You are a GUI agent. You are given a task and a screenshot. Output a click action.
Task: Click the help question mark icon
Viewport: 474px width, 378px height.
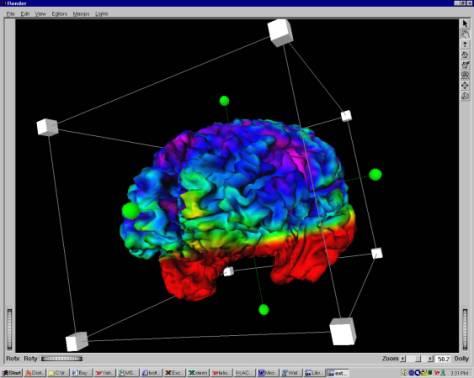pos(465,44)
